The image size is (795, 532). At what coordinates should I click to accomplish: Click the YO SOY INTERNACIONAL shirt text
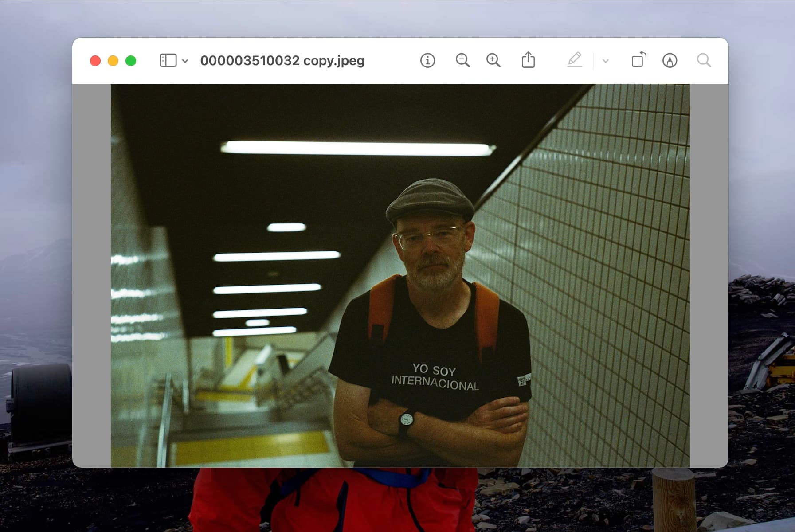point(435,377)
